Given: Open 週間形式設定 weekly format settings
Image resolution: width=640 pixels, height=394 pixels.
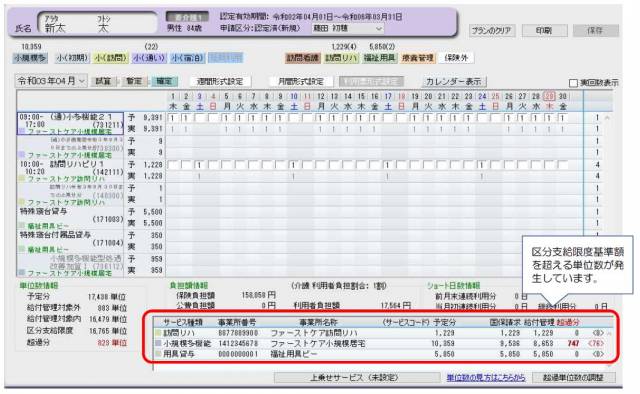Looking at the screenshot, I should pos(220,82).
